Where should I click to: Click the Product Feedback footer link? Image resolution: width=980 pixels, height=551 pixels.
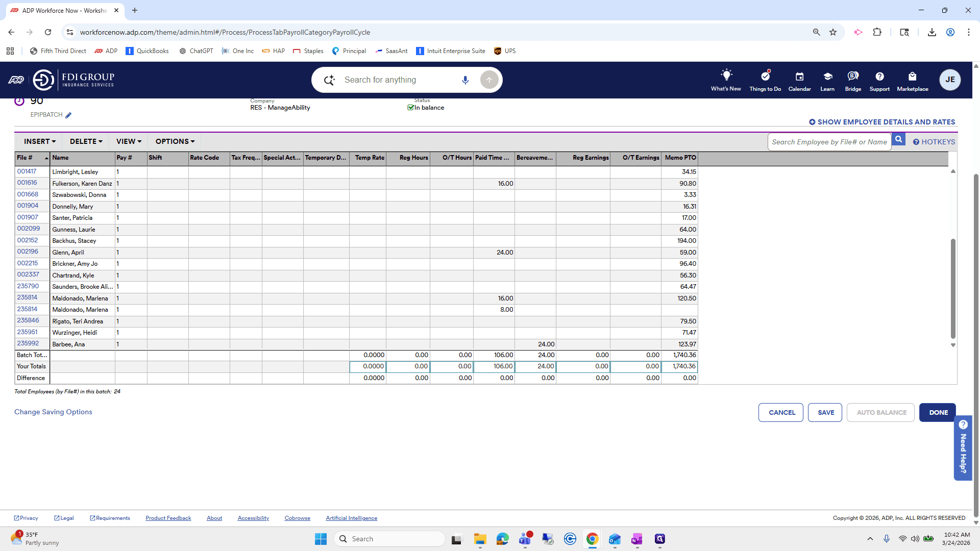point(168,518)
